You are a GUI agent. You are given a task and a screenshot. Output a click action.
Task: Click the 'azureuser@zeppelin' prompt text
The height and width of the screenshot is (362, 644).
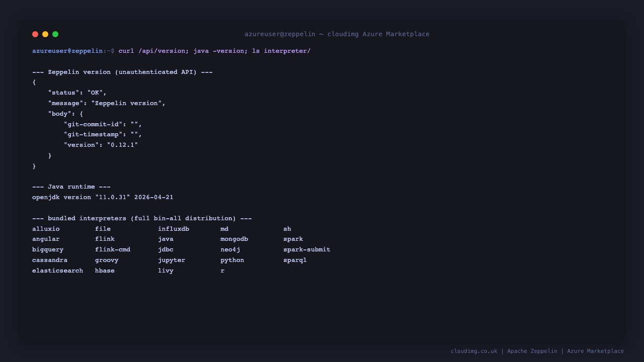pos(67,51)
